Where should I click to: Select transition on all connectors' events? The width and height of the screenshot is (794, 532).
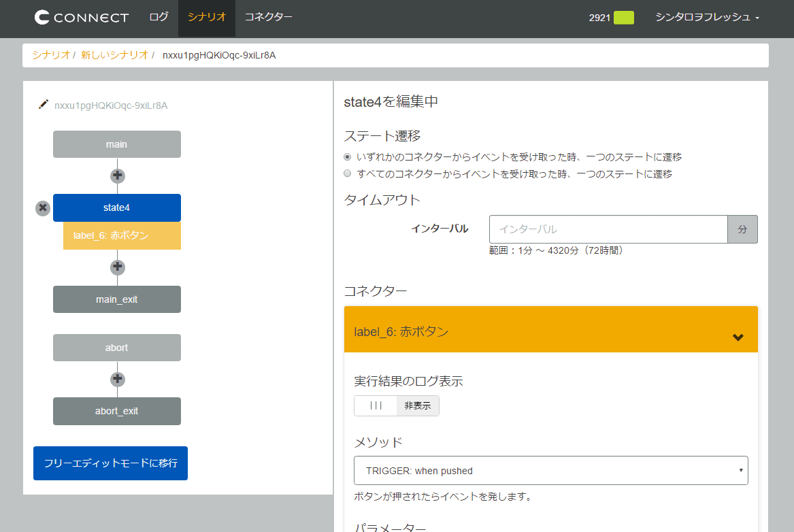pyautogui.click(x=348, y=174)
